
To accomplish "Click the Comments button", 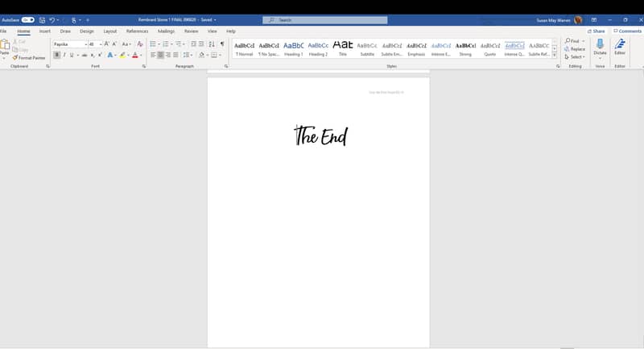I will pyautogui.click(x=627, y=31).
